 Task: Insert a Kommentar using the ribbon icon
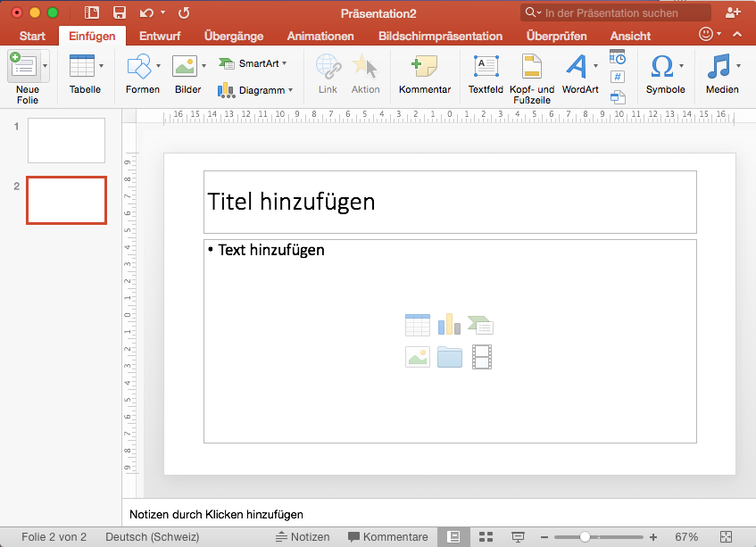click(424, 67)
